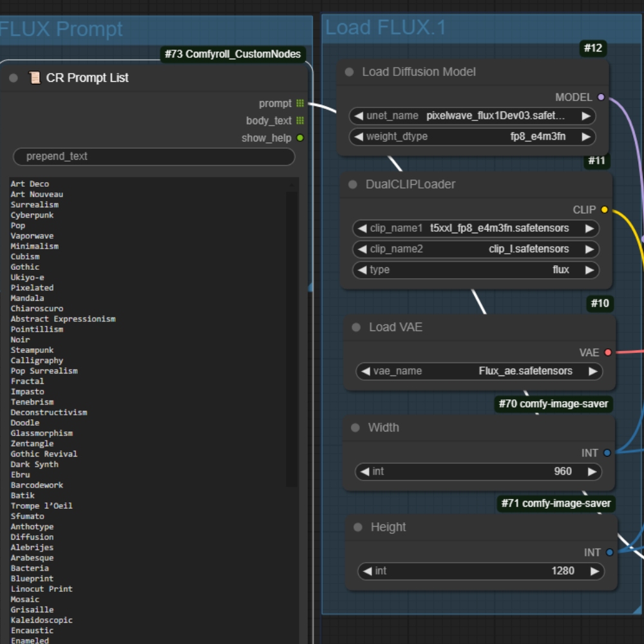Increase Height int value with right arrow
The image size is (644, 644).
coord(594,571)
